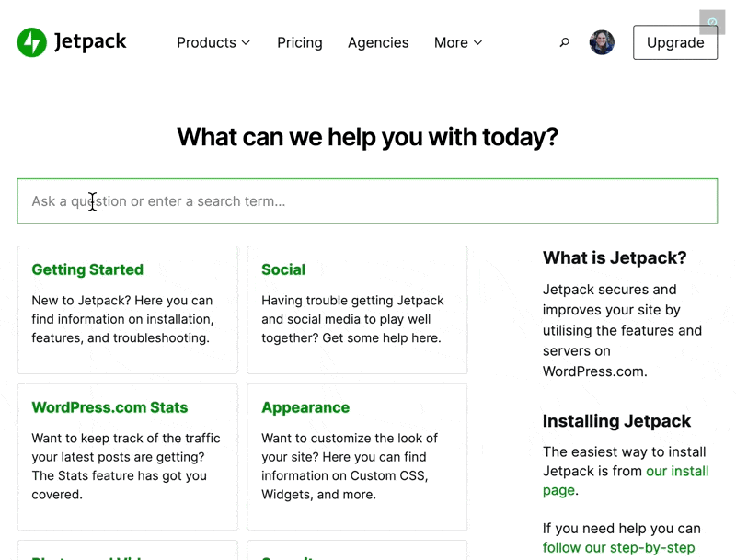Click the Upgrade button
736x560 pixels.
click(x=675, y=42)
